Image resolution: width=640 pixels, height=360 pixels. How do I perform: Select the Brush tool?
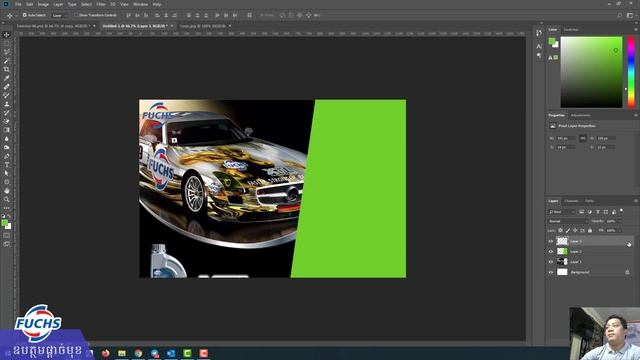7,95
